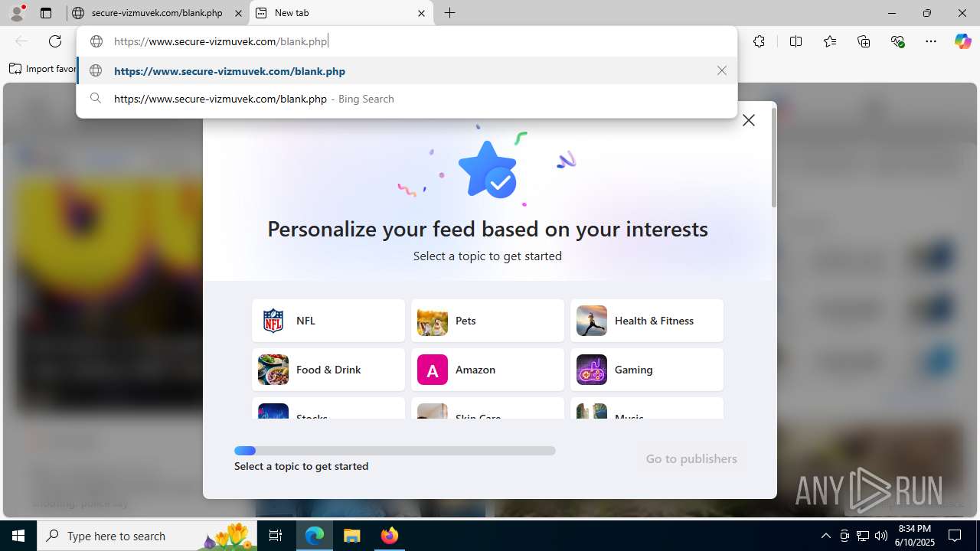Viewport: 980px width, 551px height.
Task: Switch to the secure-vizmuvek.com/blank.php tab
Action: [x=156, y=13]
